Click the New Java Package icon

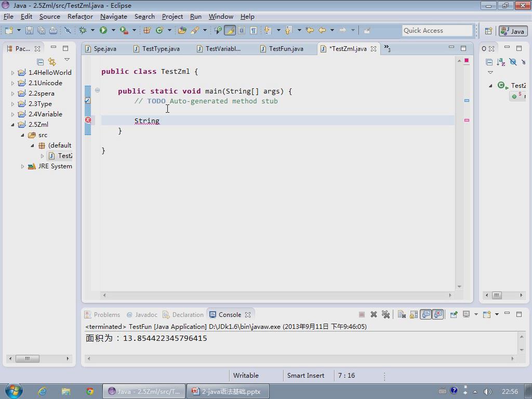[x=147, y=31]
